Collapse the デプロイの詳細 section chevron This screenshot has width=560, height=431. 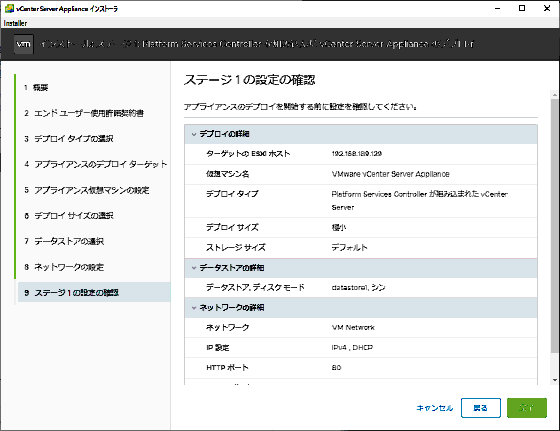click(194, 134)
